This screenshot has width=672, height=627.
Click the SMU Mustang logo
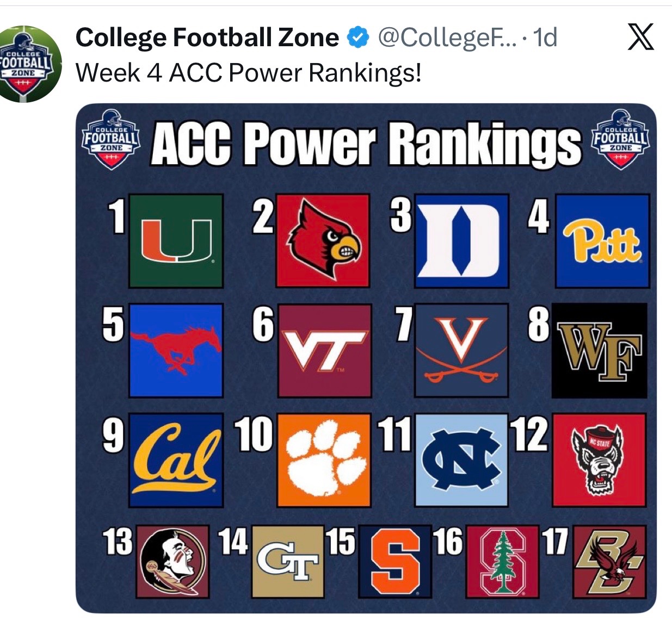tap(176, 350)
